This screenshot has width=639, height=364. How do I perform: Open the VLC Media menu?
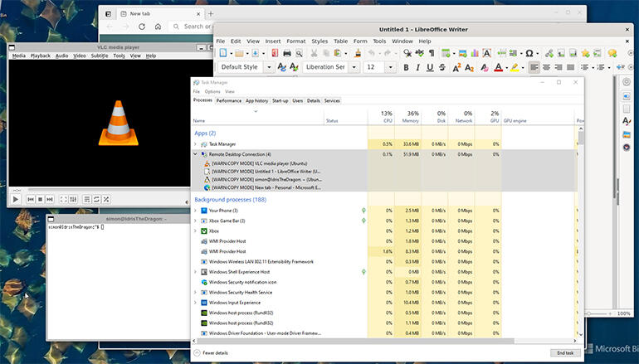(x=19, y=56)
